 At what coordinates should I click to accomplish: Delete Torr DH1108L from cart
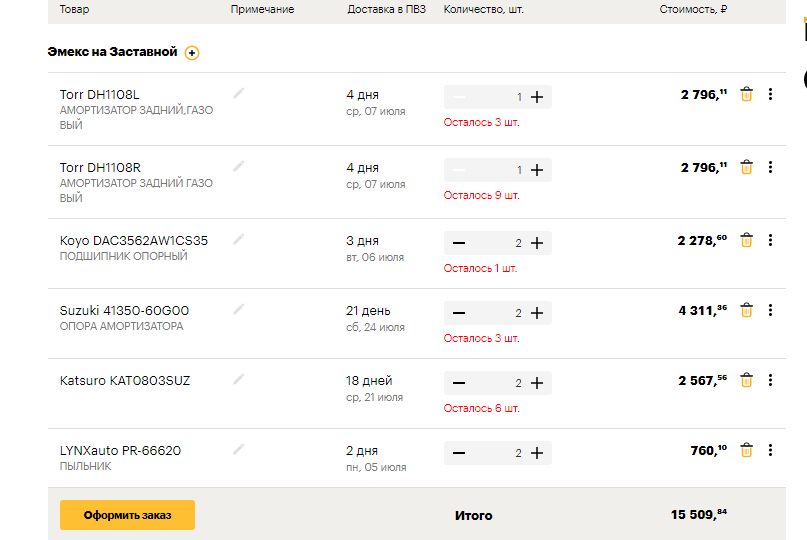pyautogui.click(x=746, y=94)
